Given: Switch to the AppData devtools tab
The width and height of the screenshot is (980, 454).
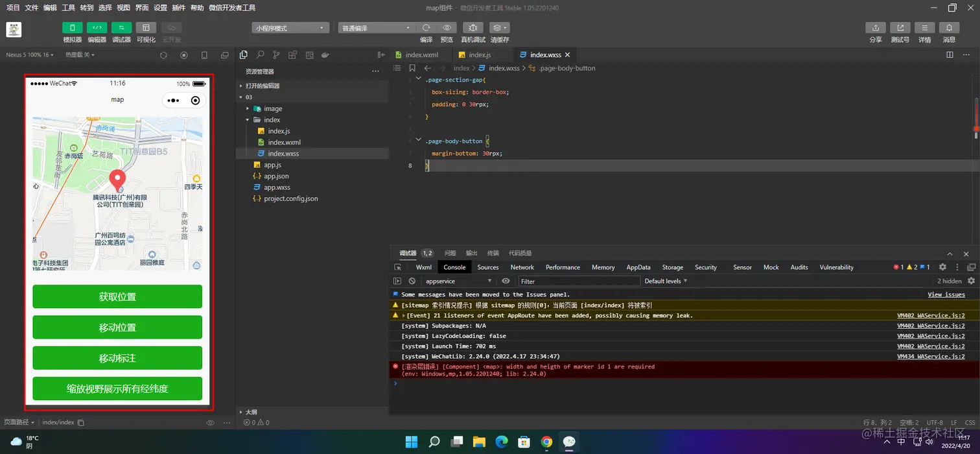Looking at the screenshot, I should [638, 267].
